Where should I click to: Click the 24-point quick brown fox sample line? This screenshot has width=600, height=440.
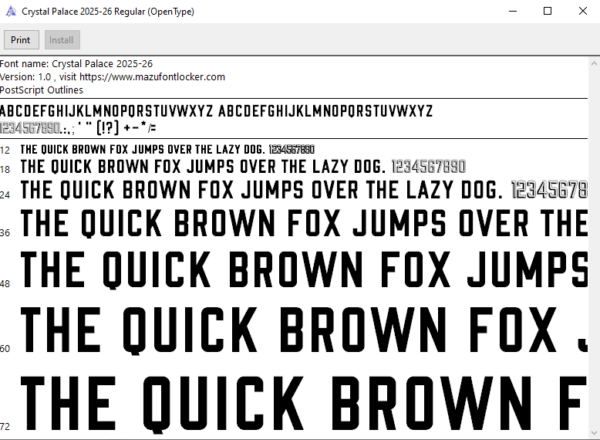tap(304, 190)
